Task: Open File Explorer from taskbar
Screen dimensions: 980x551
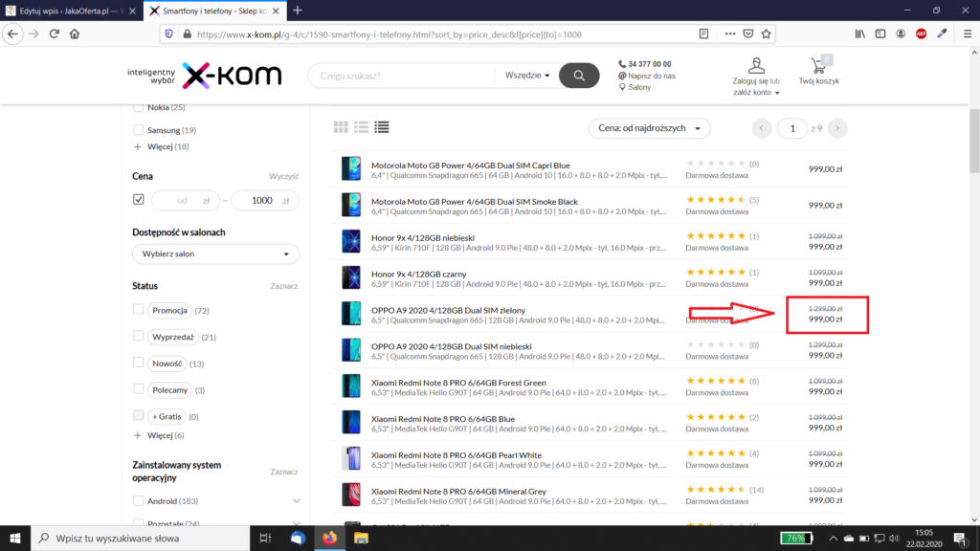Action: pos(361,538)
